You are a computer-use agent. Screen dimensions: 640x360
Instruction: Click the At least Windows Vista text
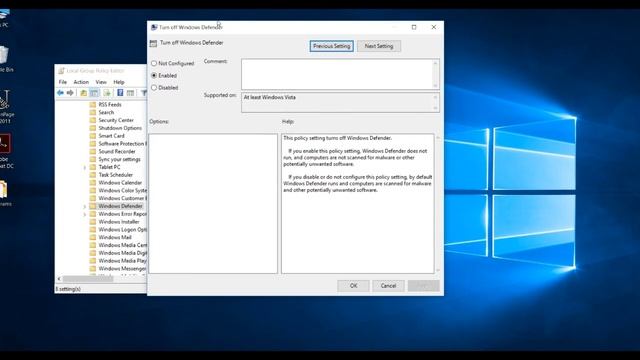click(269, 97)
